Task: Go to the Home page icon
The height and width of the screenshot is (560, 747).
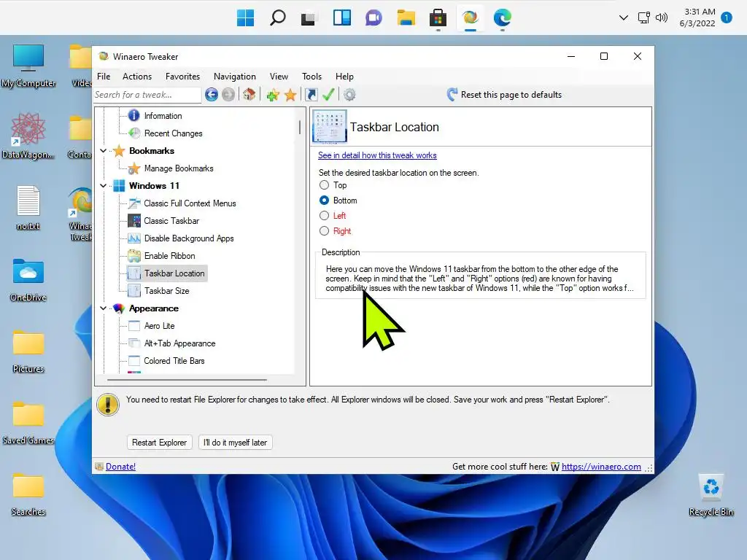Action: pos(249,94)
